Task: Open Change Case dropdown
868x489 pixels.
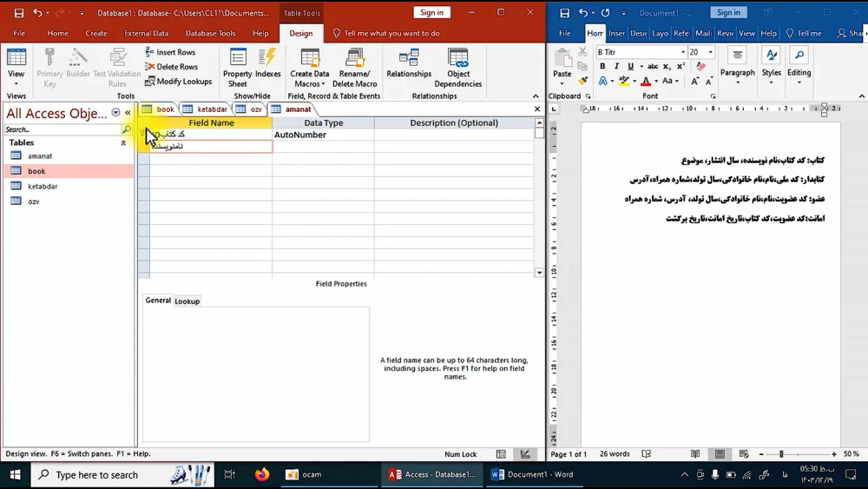Action: 670,82
